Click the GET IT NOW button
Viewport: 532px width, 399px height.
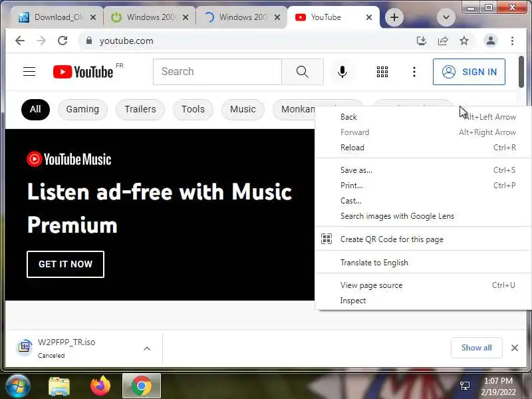(x=65, y=264)
